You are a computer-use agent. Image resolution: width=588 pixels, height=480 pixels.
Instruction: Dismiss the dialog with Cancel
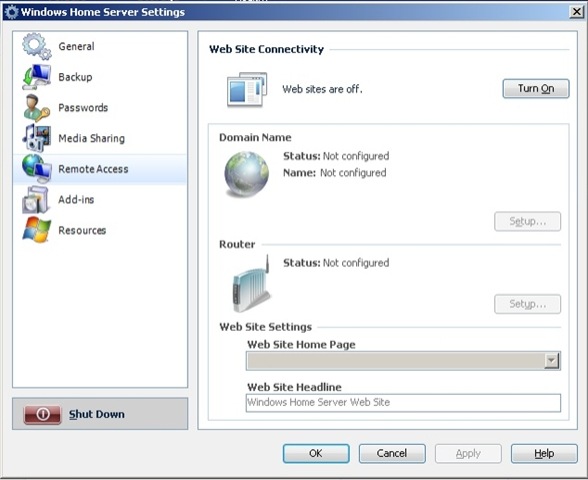[x=392, y=453]
